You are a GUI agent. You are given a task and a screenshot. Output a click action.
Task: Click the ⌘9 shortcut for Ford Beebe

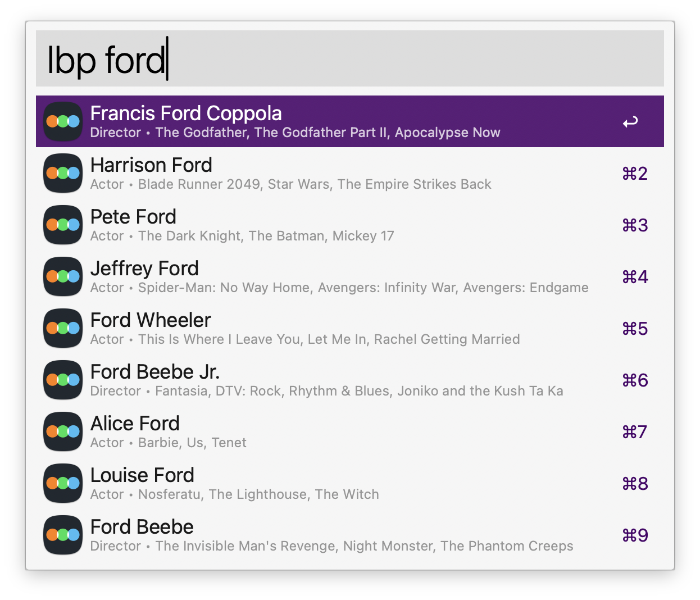pyautogui.click(x=635, y=535)
